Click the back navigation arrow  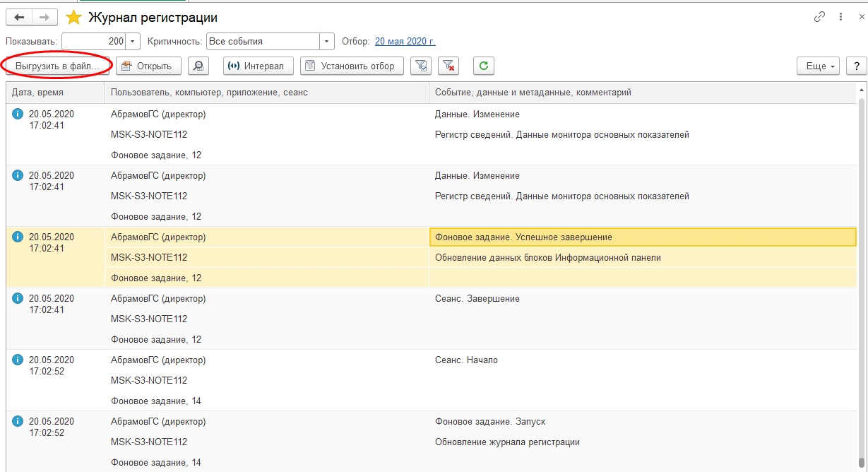pyautogui.click(x=19, y=18)
